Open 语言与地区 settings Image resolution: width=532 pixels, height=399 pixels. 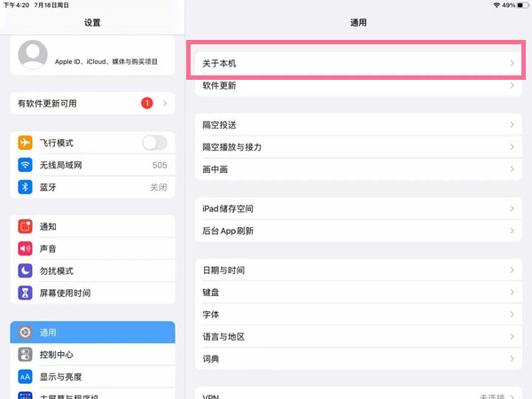[355, 337]
